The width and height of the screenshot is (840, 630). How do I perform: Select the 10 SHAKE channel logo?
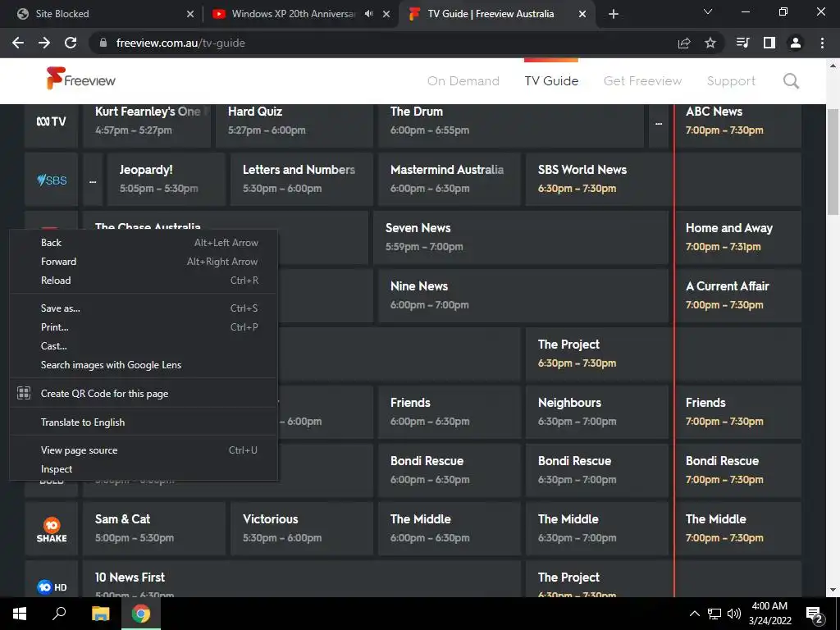point(52,529)
